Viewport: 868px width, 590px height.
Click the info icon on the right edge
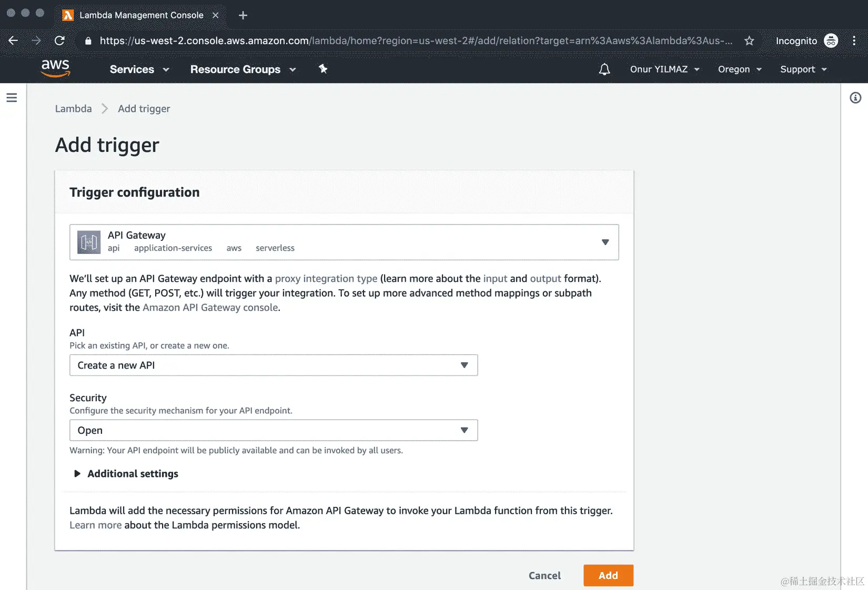coord(854,98)
